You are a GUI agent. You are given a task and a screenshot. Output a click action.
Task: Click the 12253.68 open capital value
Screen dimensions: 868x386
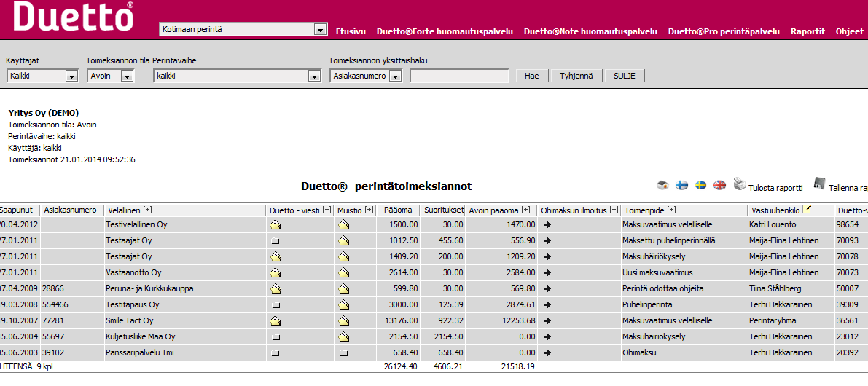click(x=517, y=320)
